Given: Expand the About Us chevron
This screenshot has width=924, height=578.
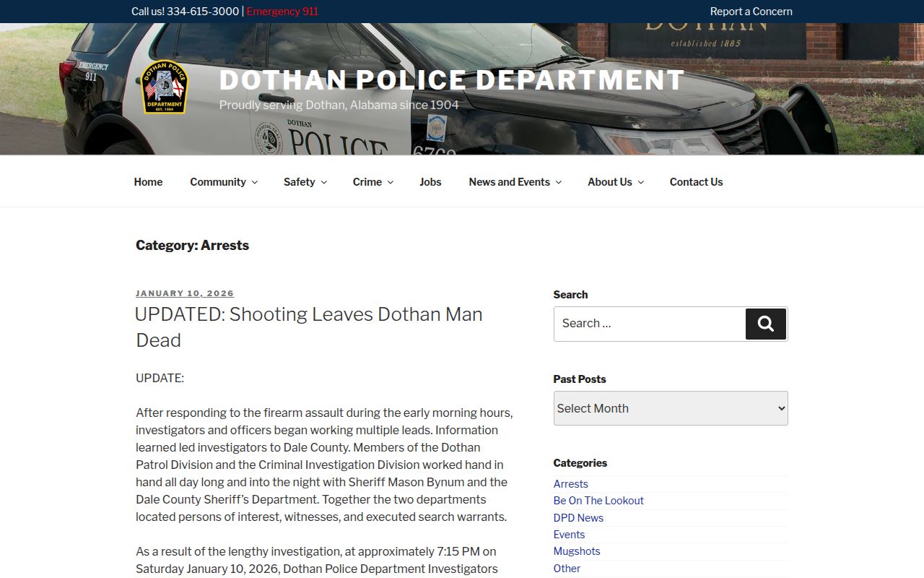Looking at the screenshot, I should pos(640,183).
